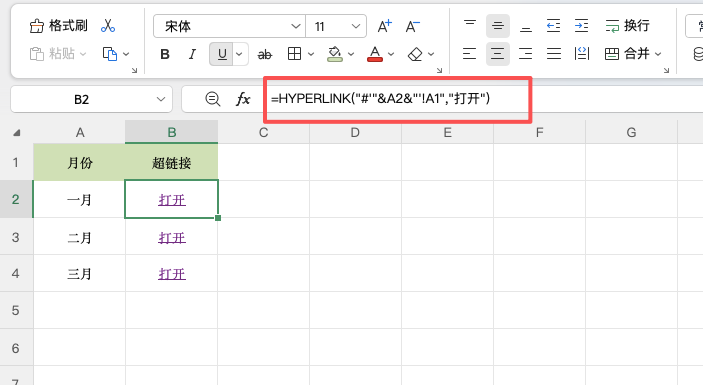Image resolution: width=703 pixels, height=385 pixels.
Task: Open the 粘贴 paste options arrow
Action: coord(83,54)
